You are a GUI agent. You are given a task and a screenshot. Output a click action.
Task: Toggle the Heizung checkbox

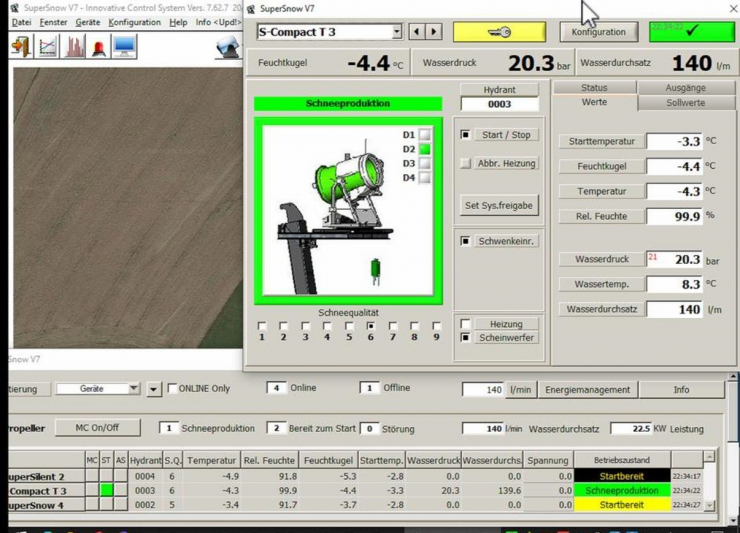click(x=466, y=324)
